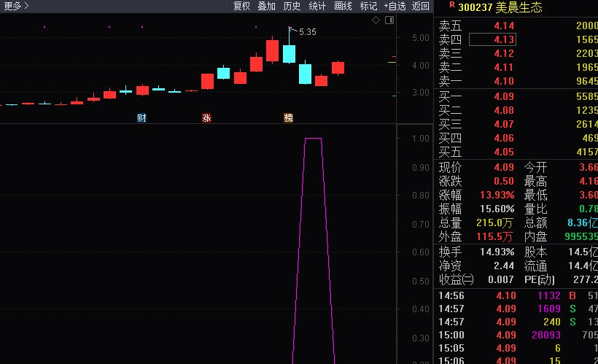Click the highlighted 卖四 price 4.13
The height and width of the screenshot is (364, 598).
pyautogui.click(x=492, y=39)
